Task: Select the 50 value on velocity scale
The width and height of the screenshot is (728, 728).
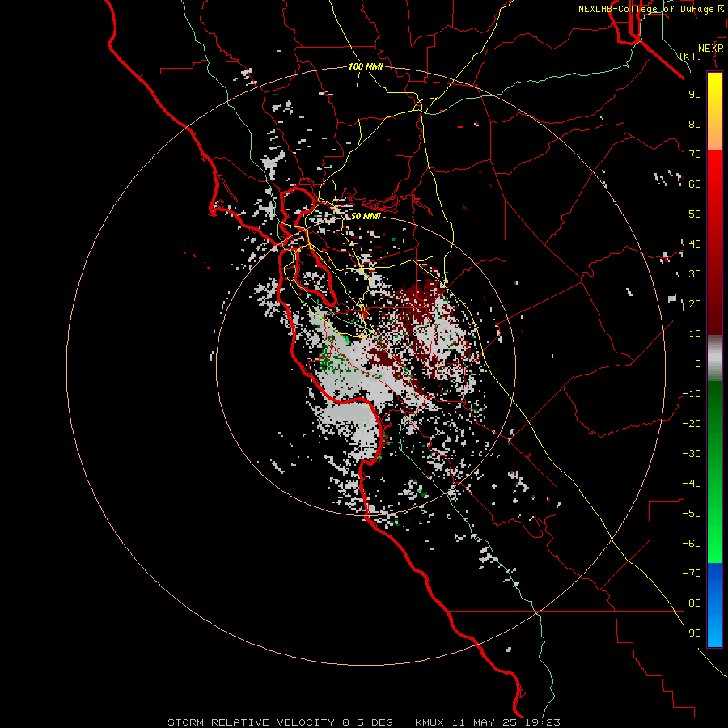Action: (695, 214)
